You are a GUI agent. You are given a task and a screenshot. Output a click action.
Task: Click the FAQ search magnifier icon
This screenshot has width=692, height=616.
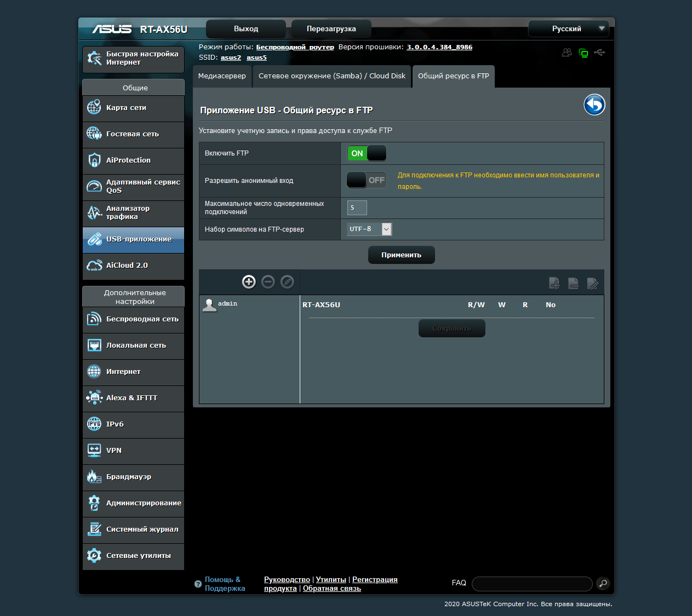[x=603, y=583]
